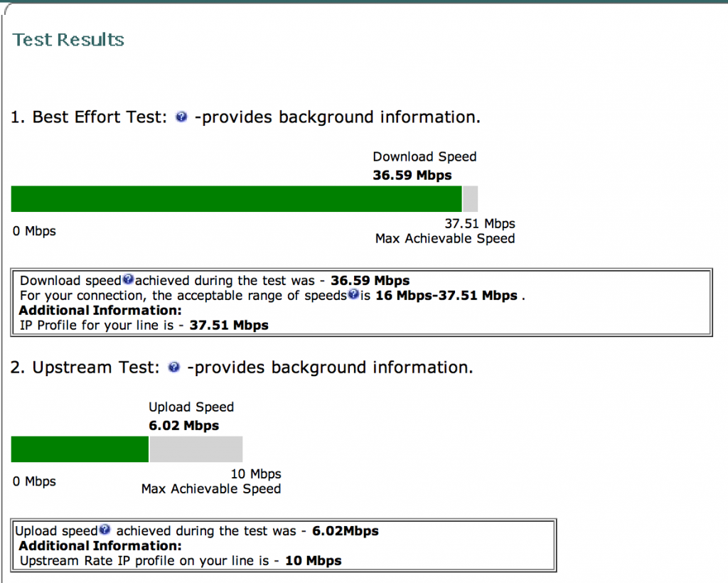Click 'Additional Information:' in the download box
Image resolution: width=728 pixels, height=583 pixels.
(x=100, y=311)
